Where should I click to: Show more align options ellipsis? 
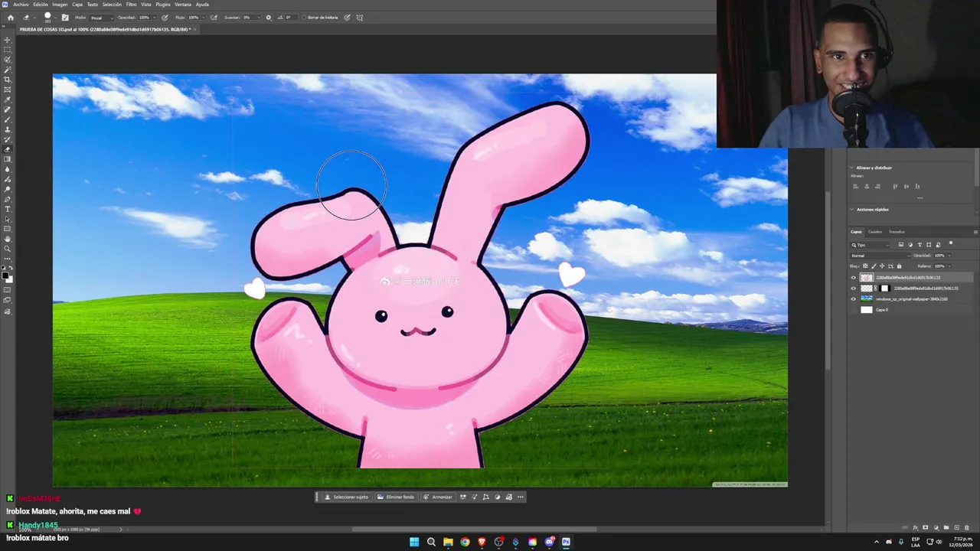[920, 198]
